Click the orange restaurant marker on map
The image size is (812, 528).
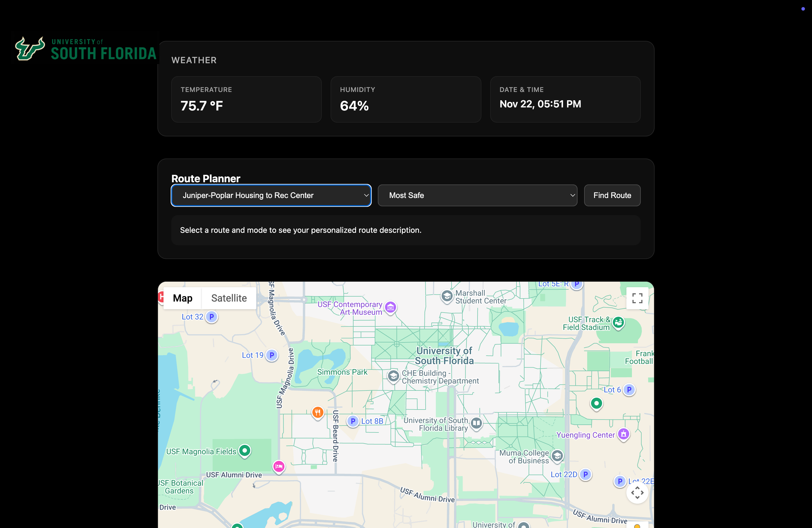317,412
